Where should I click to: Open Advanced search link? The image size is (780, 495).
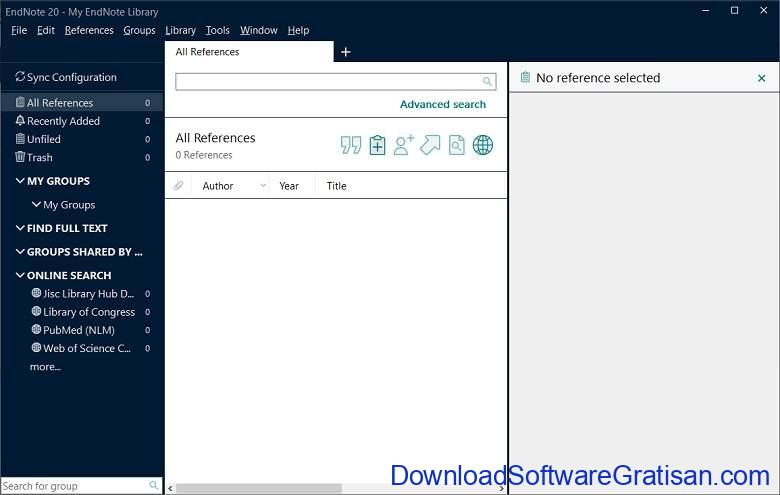point(443,104)
